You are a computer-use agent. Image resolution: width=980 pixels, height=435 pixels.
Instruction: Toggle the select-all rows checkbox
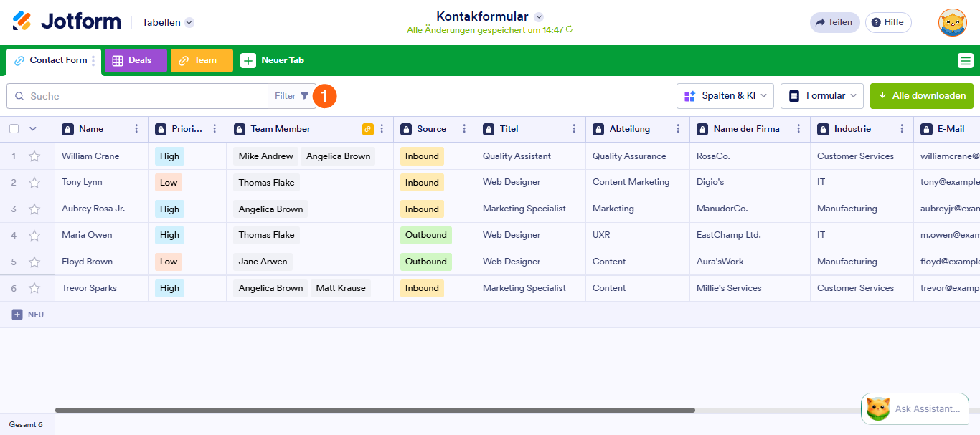[14, 129]
